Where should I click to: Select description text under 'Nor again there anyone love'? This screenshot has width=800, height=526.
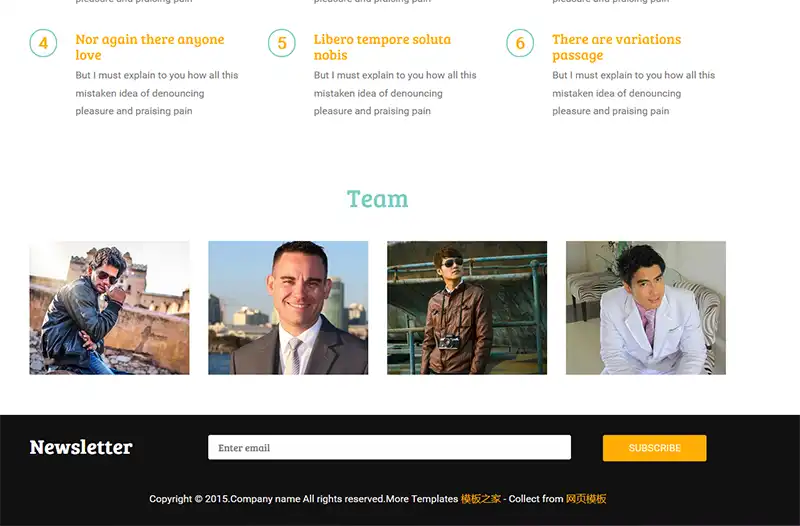click(157, 93)
